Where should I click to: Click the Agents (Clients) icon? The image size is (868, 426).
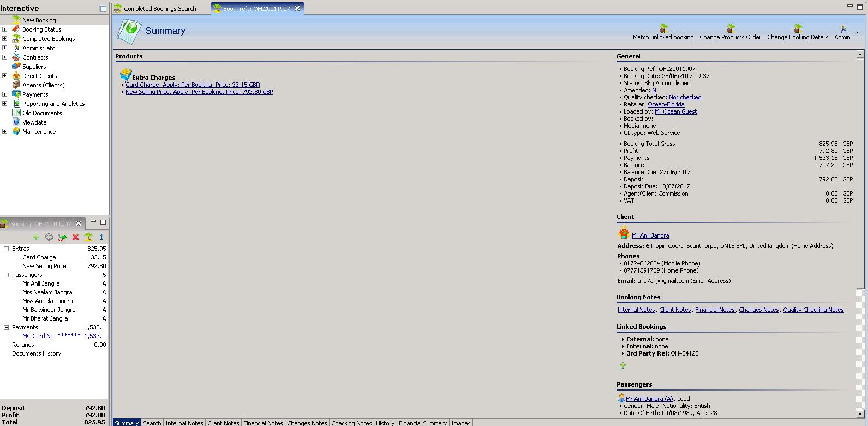(16, 85)
